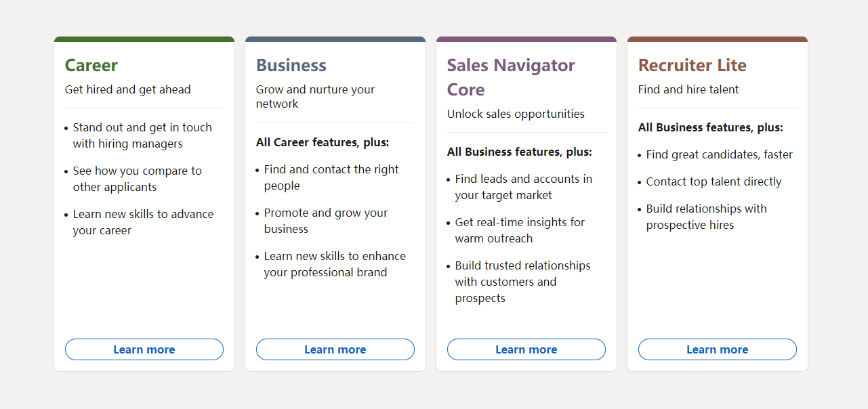Select the Business plan heading
Viewport: 868px width, 409px height.
pos(291,66)
